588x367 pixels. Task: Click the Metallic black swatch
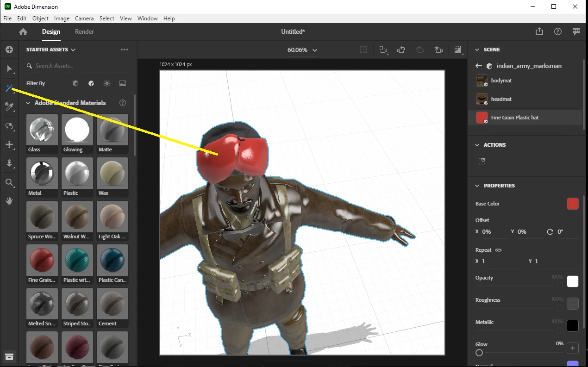tap(573, 326)
